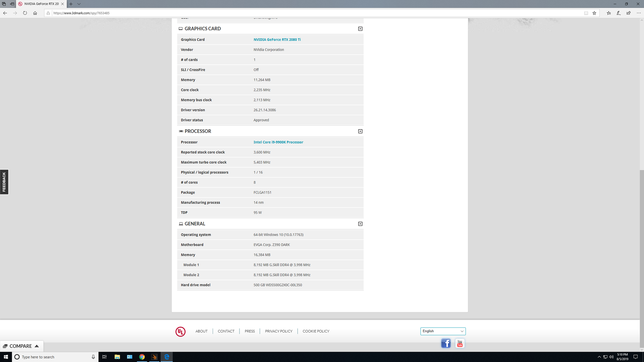Click the CONTACT footer link
The width and height of the screenshot is (644, 362).
pos(226,331)
